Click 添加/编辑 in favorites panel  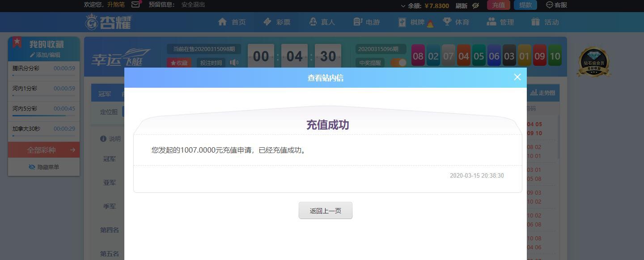pos(45,55)
